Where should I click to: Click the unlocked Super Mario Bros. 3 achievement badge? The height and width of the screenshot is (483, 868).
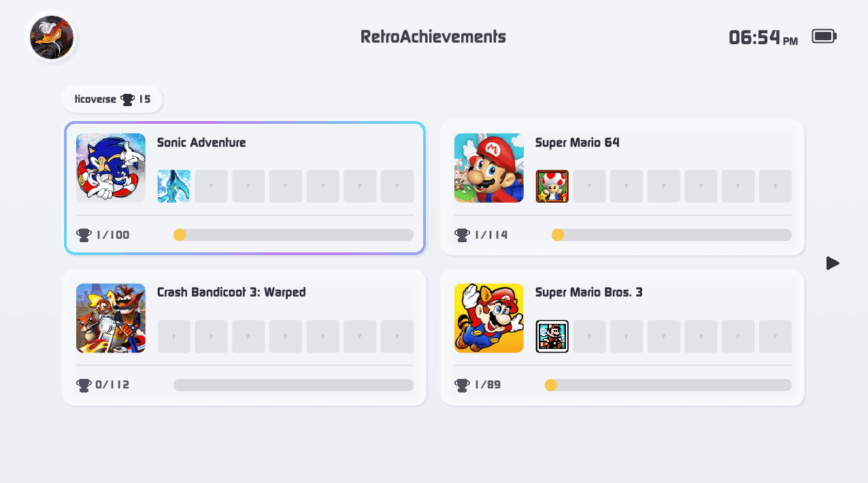[552, 336]
